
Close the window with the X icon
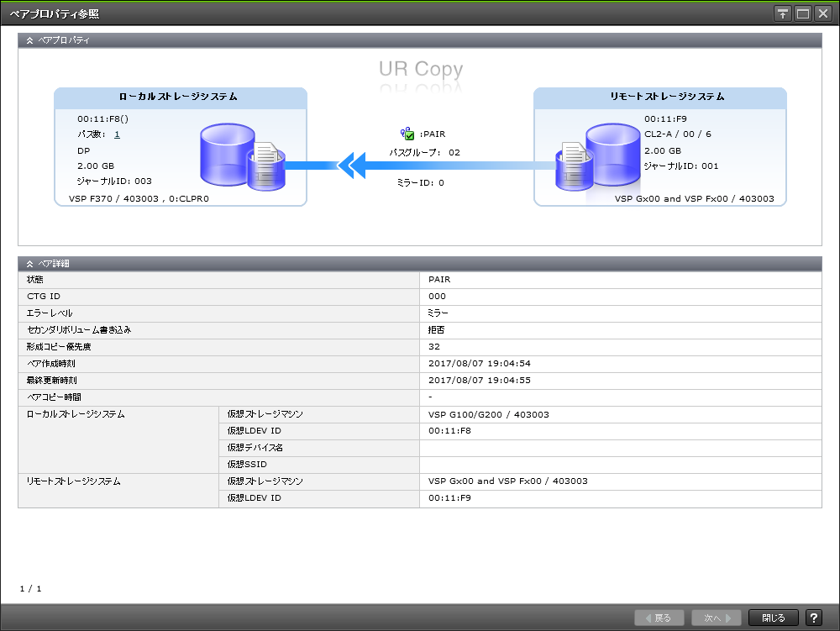tap(822, 13)
